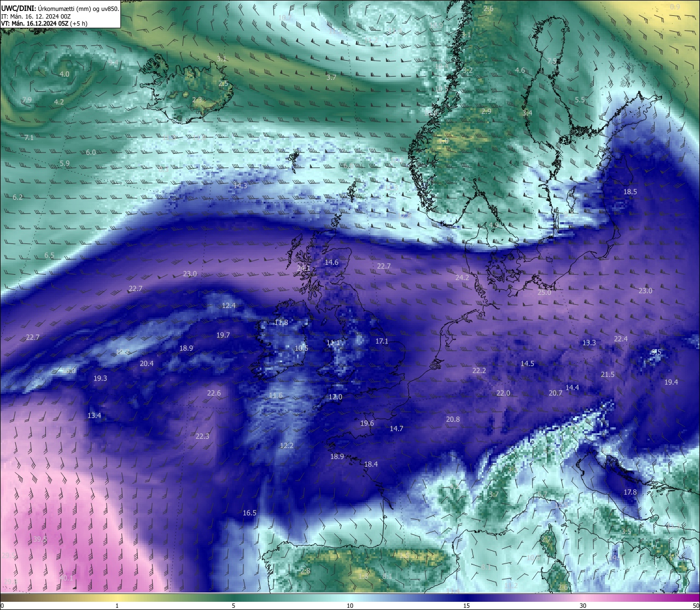
Task: Click the UWC/DINI Úrkomumætti title text
Action: click(x=60, y=9)
